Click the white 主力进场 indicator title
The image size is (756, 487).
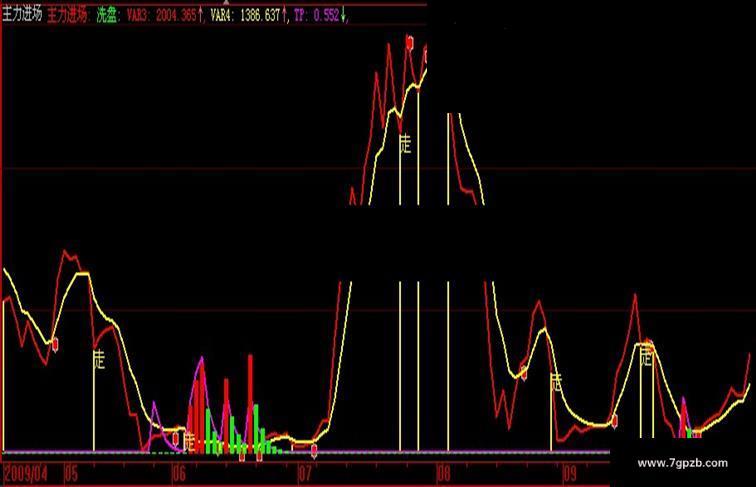[x=22, y=15]
